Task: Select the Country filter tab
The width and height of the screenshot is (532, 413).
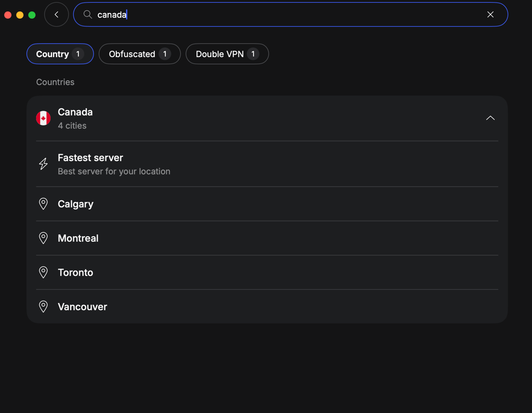Action: pyautogui.click(x=60, y=54)
